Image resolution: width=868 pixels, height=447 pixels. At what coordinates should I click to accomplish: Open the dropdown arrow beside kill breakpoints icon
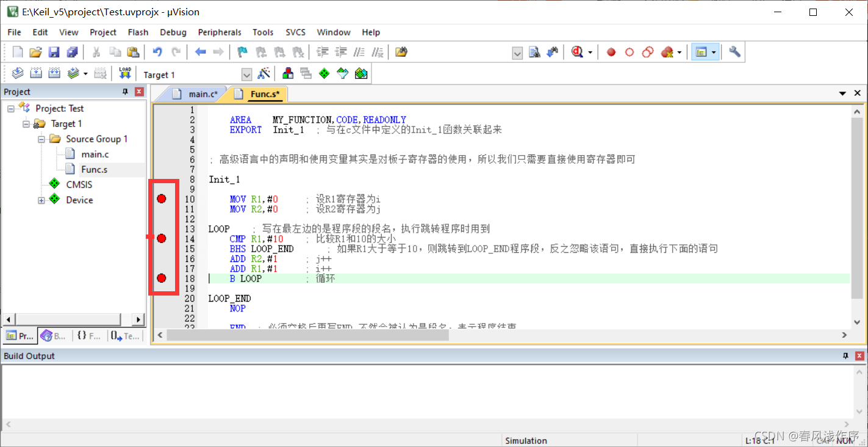tap(680, 53)
